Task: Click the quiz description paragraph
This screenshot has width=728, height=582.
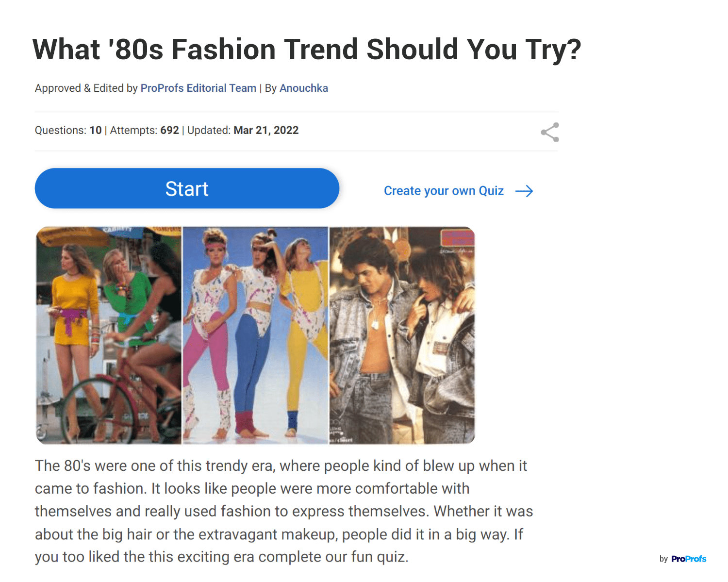Action: click(284, 511)
